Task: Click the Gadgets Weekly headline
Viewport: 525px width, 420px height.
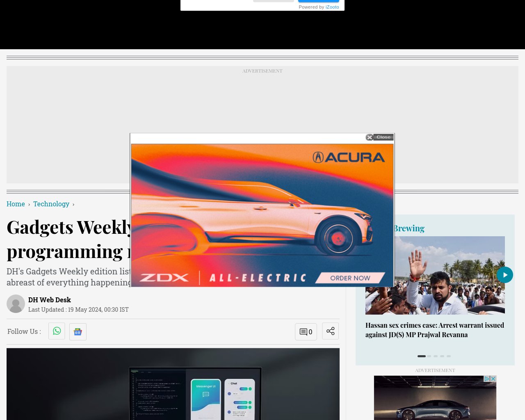Action: (68, 239)
